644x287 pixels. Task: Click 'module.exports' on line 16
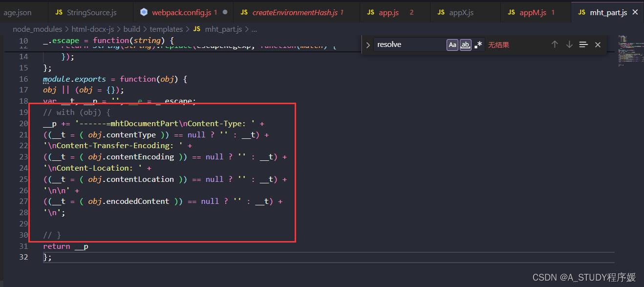pos(74,79)
